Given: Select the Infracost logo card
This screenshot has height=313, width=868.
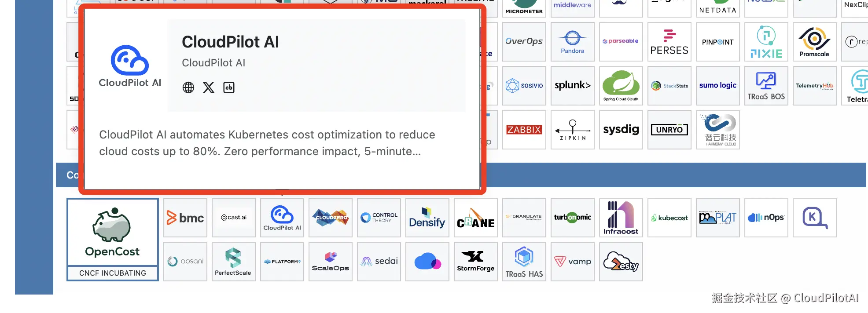Looking at the screenshot, I should point(621,218).
